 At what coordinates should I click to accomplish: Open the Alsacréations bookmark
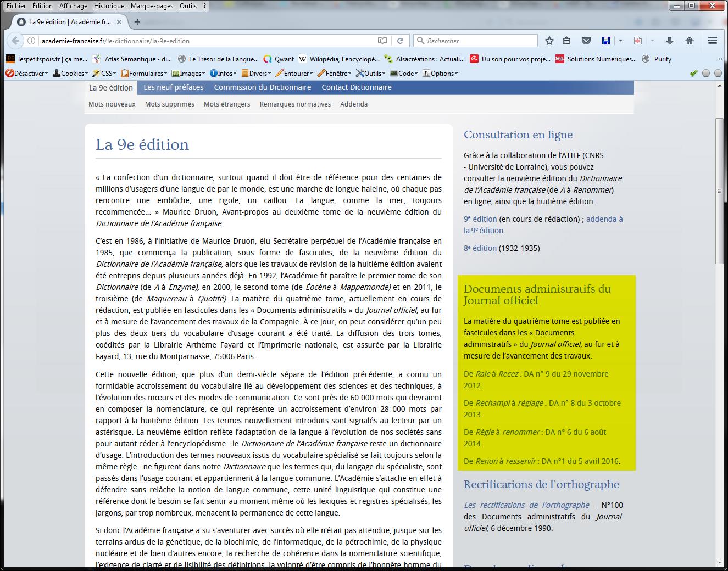pos(425,59)
